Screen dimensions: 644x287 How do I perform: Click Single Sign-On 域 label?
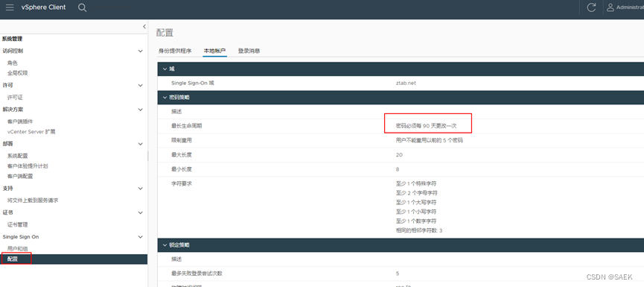(x=193, y=83)
